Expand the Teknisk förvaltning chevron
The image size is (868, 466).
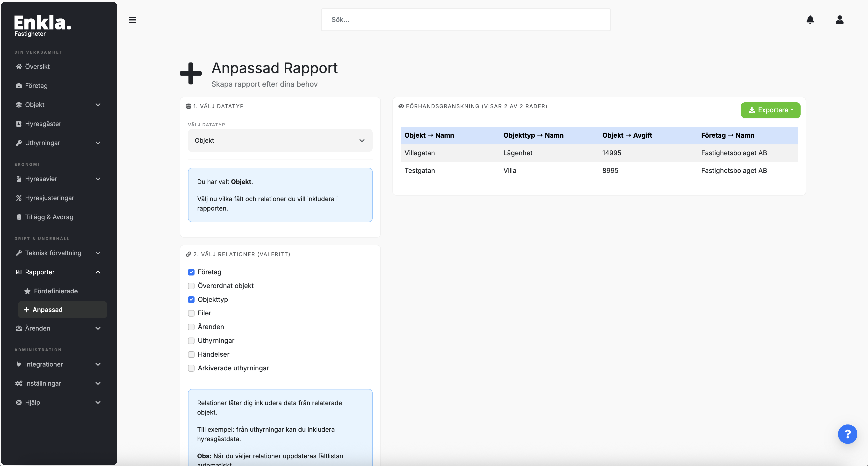pyautogui.click(x=98, y=253)
